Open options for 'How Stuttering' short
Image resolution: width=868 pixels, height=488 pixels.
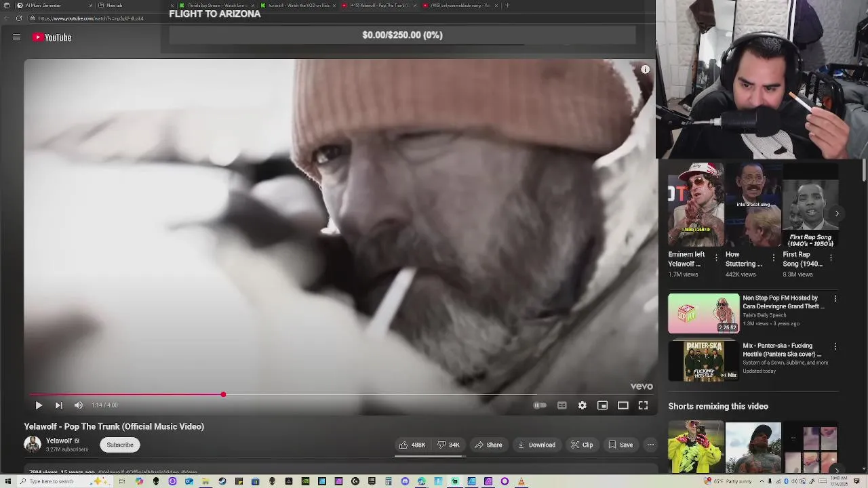(774, 258)
